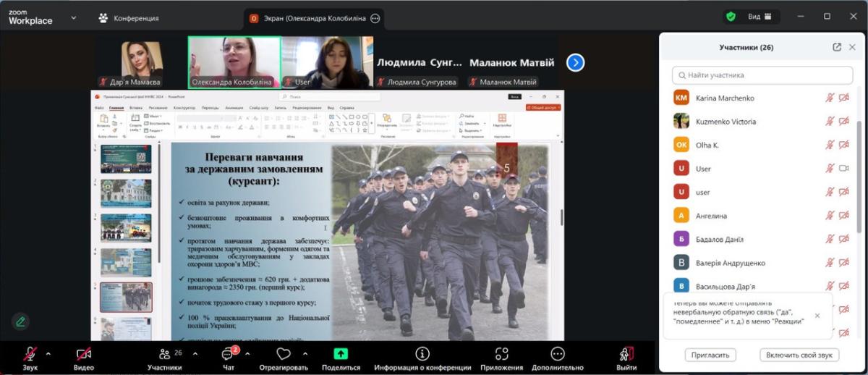Click the Включить свой звук button
The width and height of the screenshot is (868, 375).
[799, 355]
